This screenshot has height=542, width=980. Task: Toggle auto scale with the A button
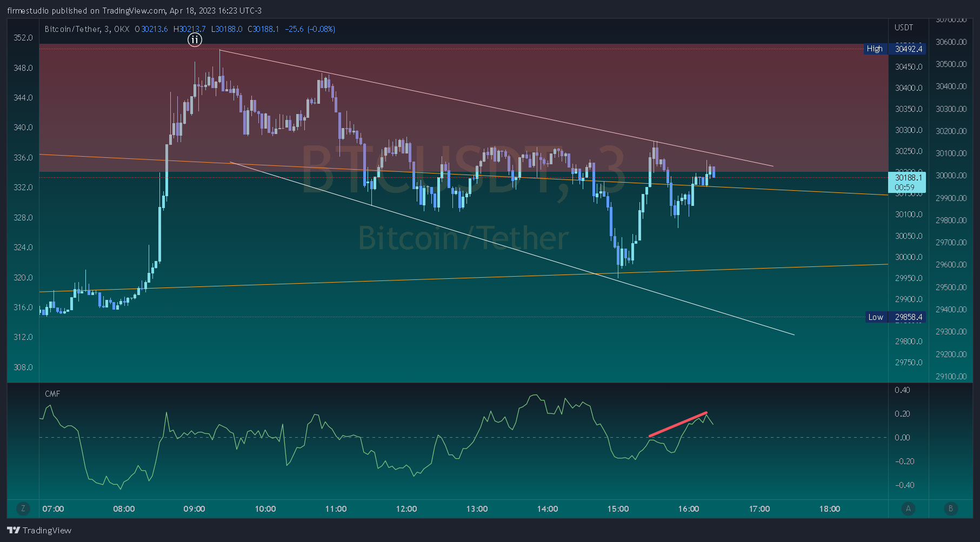click(x=908, y=508)
